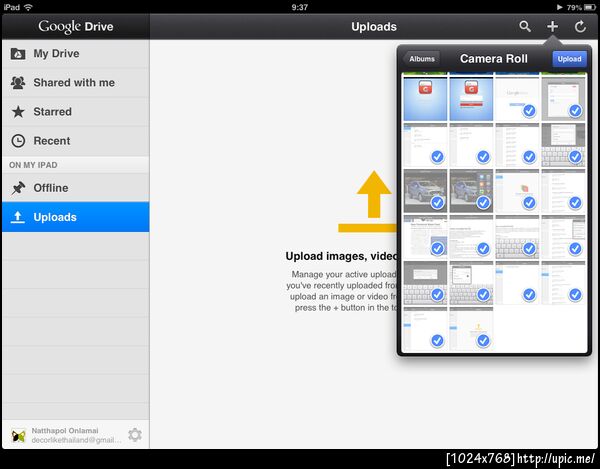Tap the Camera Roll popover title

[494, 59]
